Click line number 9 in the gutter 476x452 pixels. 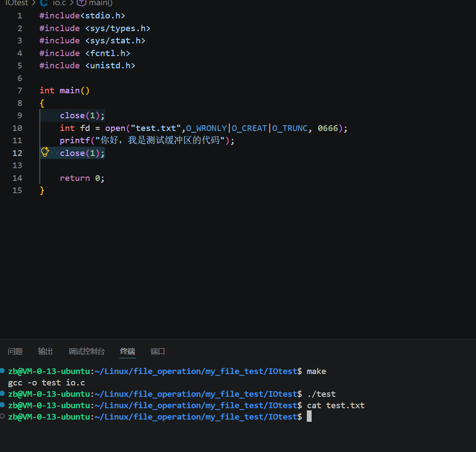point(20,116)
